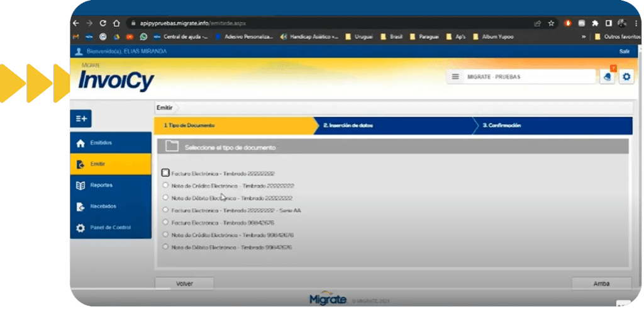Viewport: 644px width, 311px height.
Task: Open the Central de ajuda bookmark
Action: [x=180, y=37]
